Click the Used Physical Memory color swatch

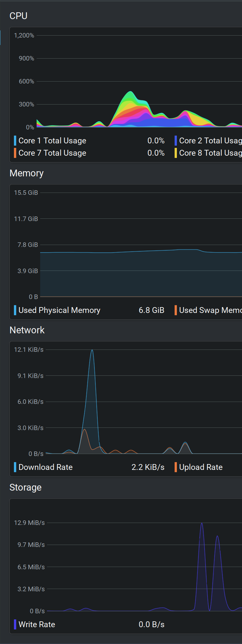15,310
